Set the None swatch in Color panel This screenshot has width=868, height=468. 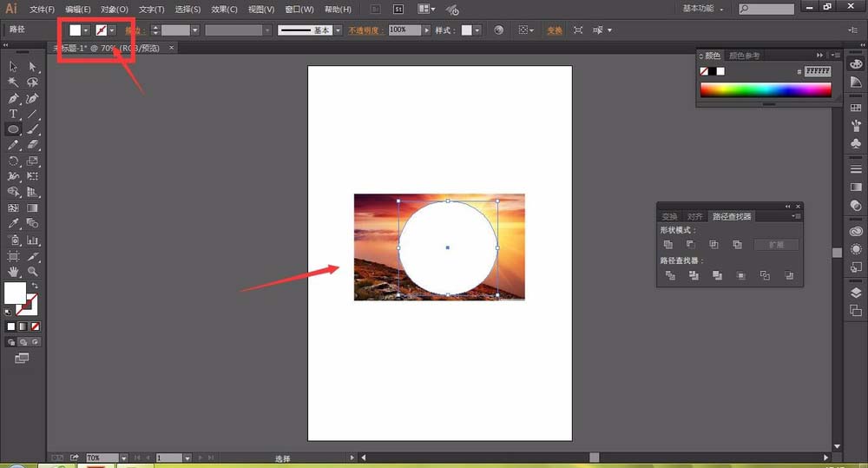(x=706, y=71)
